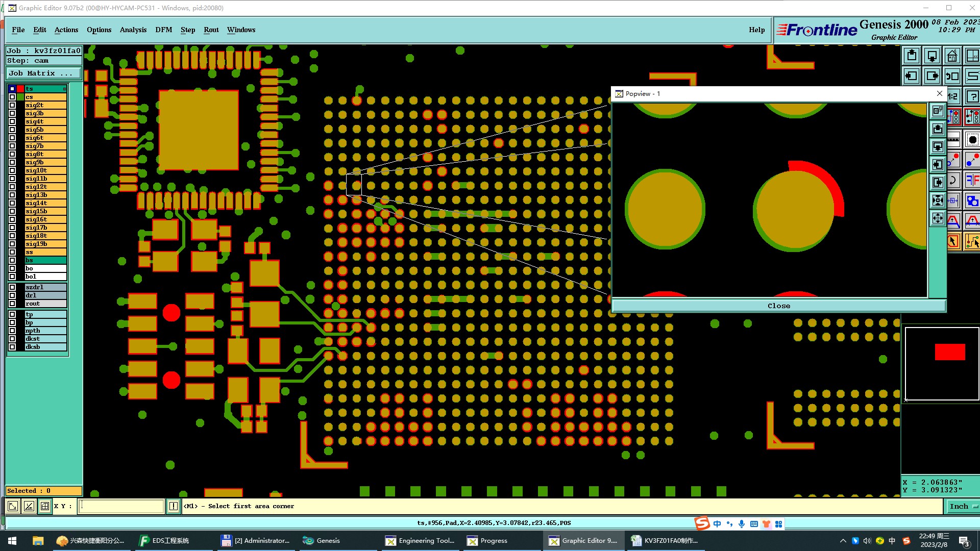Image resolution: width=980 pixels, height=551 pixels.
Task: Select the arrow pointer select tool
Action: (x=953, y=241)
